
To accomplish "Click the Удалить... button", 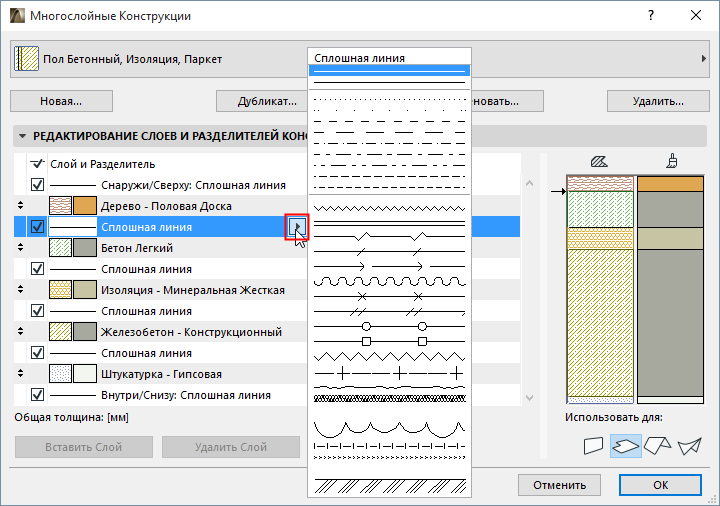I will click(x=658, y=101).
